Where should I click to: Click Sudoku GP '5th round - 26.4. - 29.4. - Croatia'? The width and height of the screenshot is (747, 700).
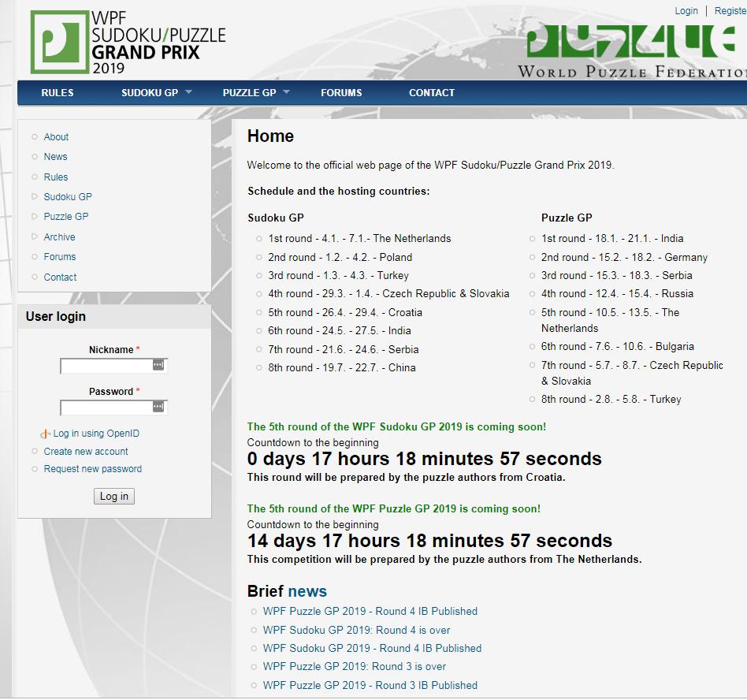(345, 313)
